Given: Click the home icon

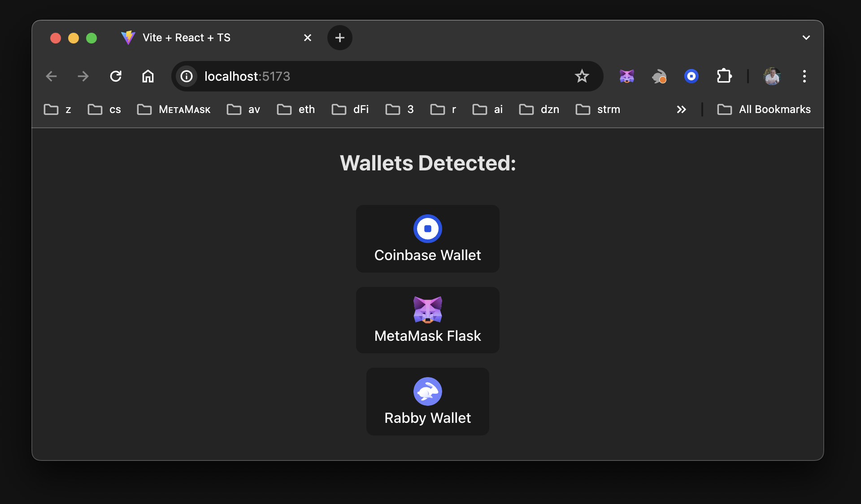Looking at the screenshot, I should pyautogui.click(x=148, y=76).
